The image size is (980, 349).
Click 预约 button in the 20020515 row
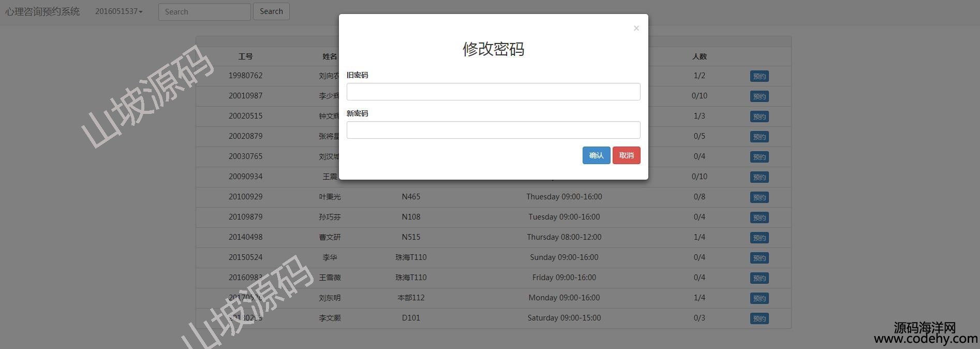point(759,117)
